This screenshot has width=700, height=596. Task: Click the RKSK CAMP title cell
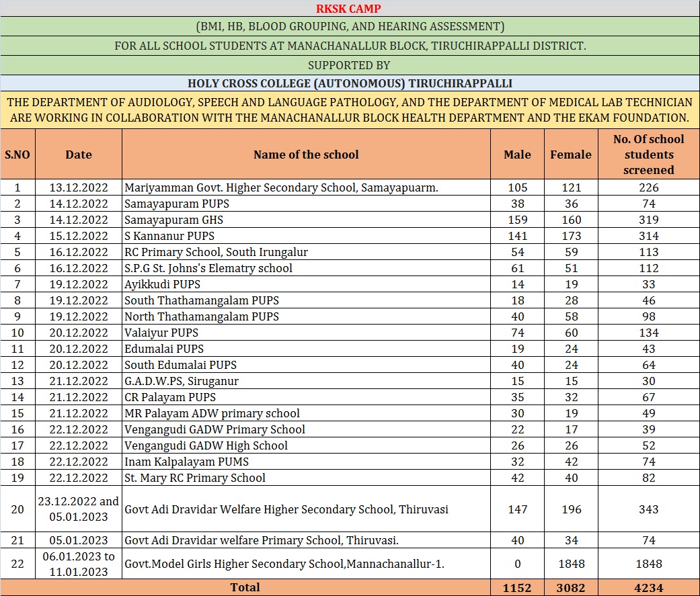tap(350, 9)
